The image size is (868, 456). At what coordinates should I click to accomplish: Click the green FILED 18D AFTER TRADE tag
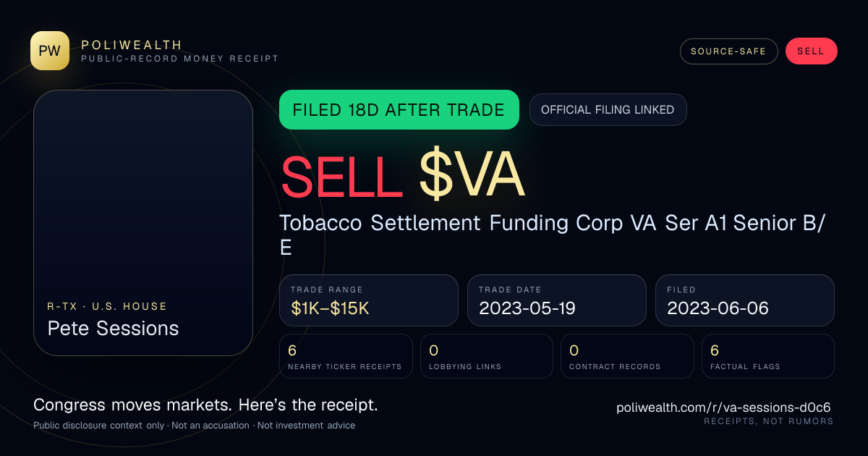click(x=399, y=110)
